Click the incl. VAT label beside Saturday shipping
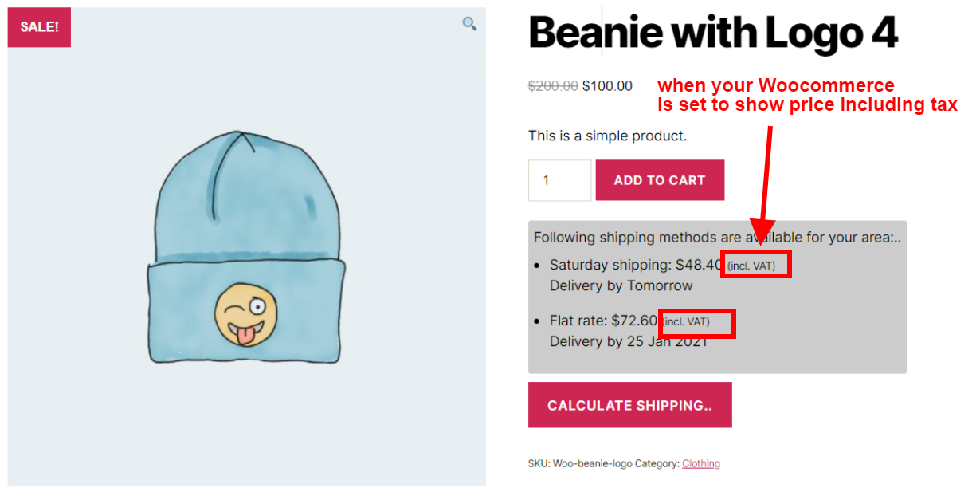This screenshot has height=496, width=980. (751, 266)
